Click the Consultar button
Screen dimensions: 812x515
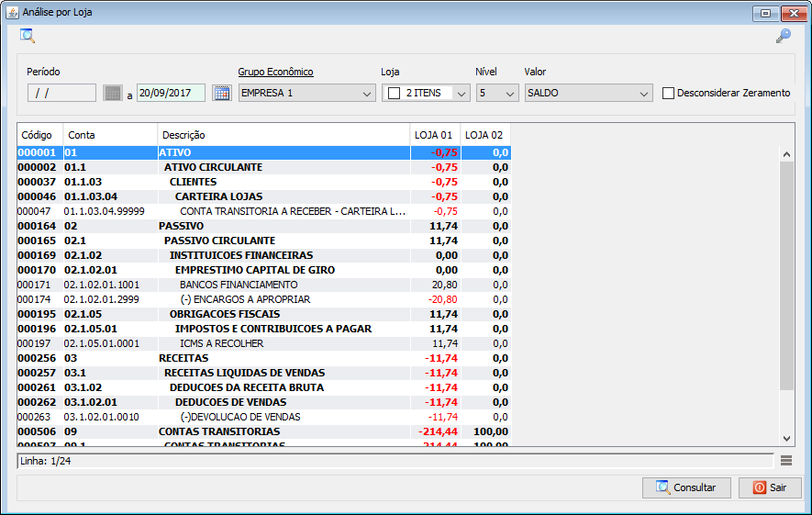686,487
